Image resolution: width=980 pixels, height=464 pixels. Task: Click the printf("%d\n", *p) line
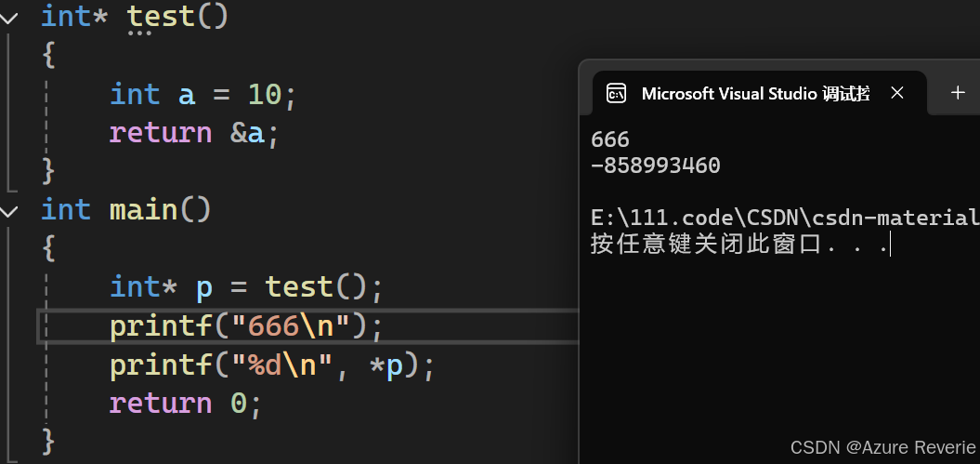click(x=272, y=365)
